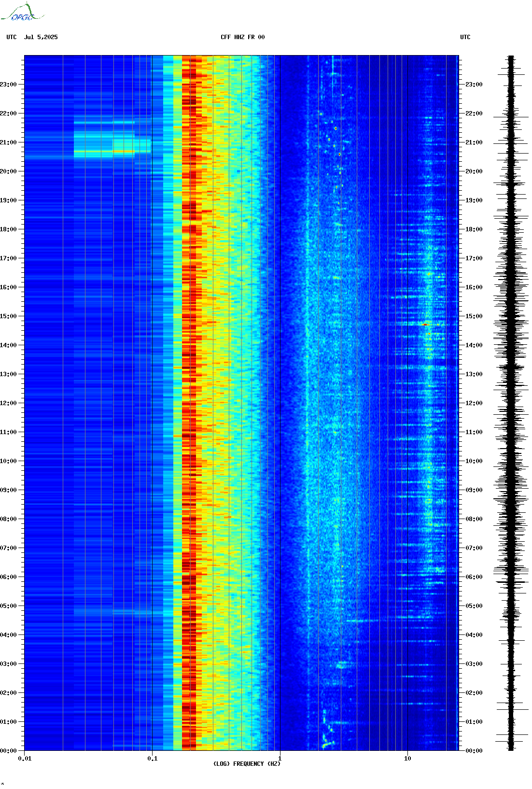Click the right axis 18:00 time label
This screenshot has height=789, width=532.
coord(474,229)
